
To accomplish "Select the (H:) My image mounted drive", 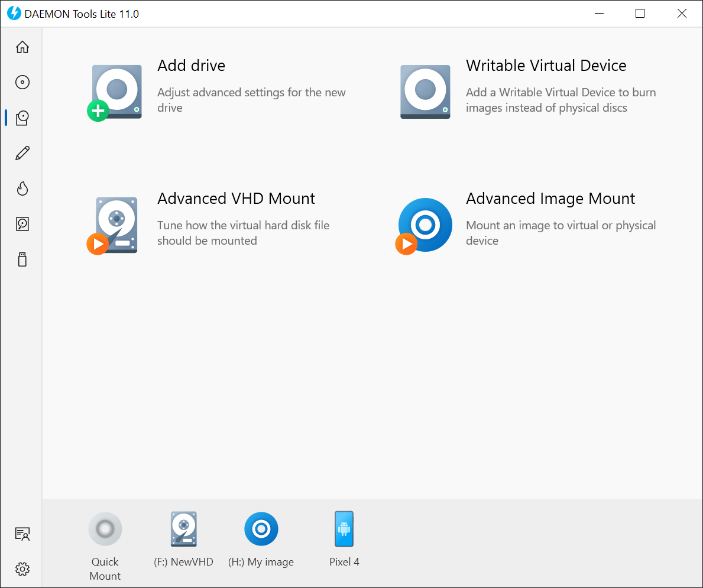I will [x=261, y=528].
